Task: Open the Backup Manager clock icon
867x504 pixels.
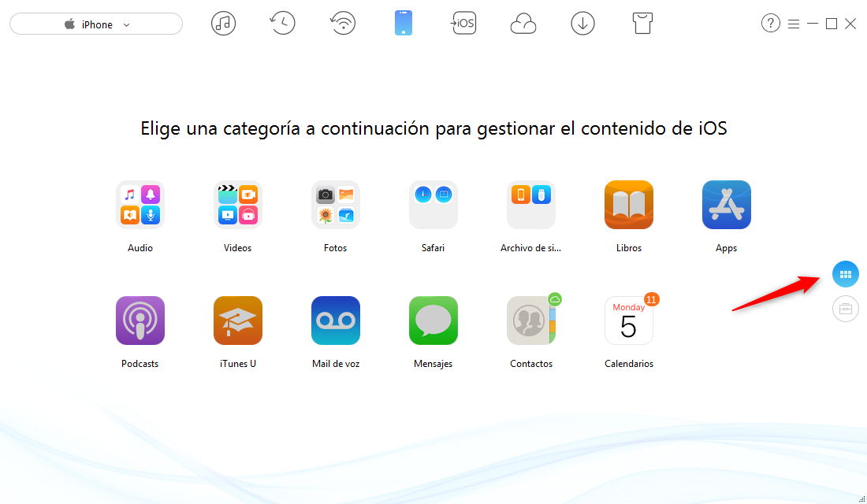Action: click(x=282, y=23)
